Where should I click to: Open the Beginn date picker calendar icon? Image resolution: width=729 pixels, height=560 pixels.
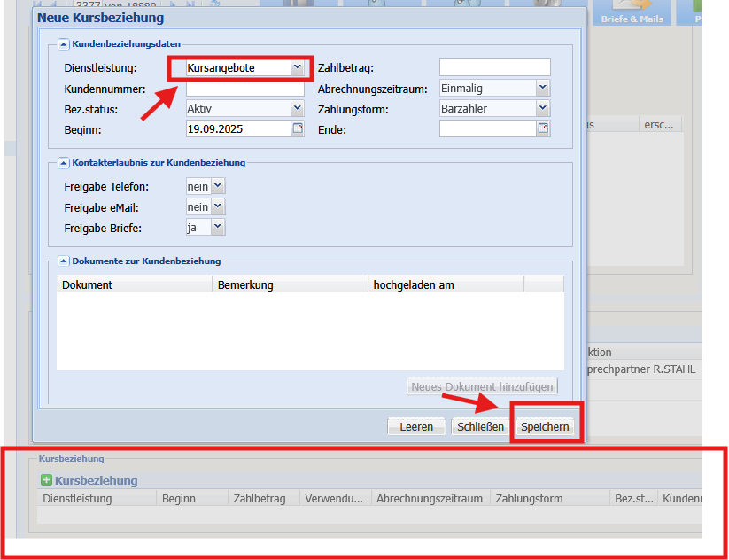[298, 129]
